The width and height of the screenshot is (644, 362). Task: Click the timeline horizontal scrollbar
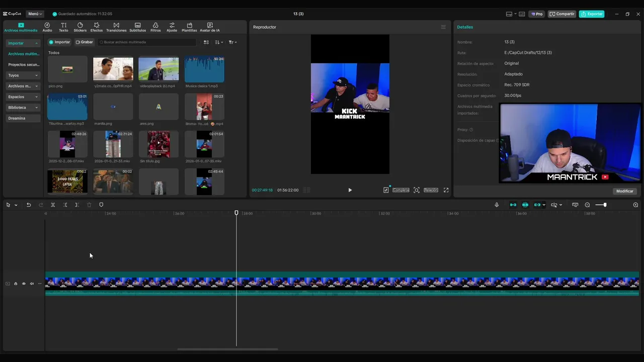(227, 349)
